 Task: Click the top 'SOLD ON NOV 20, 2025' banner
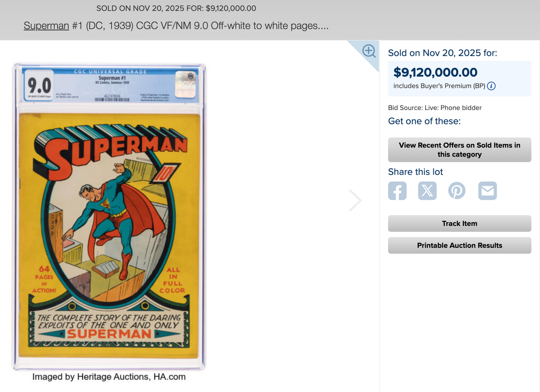[176, 8]
